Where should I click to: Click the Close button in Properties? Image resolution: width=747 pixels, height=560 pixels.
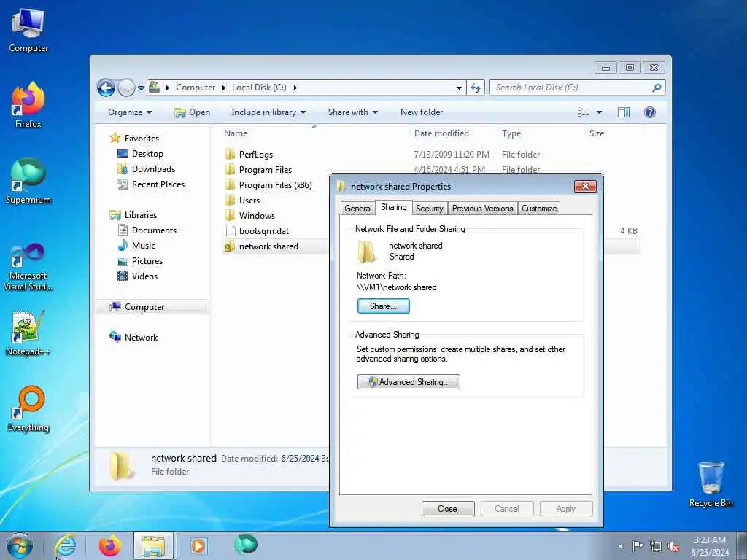click(x=448, y=508)
